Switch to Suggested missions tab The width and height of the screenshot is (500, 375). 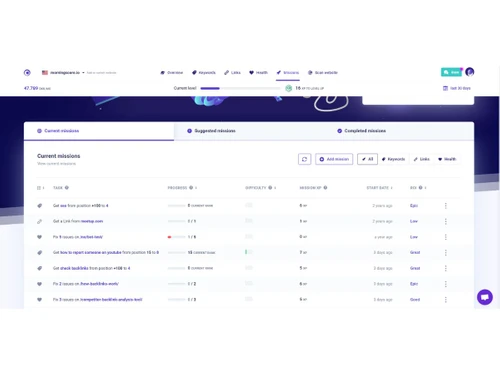point(249,131)
